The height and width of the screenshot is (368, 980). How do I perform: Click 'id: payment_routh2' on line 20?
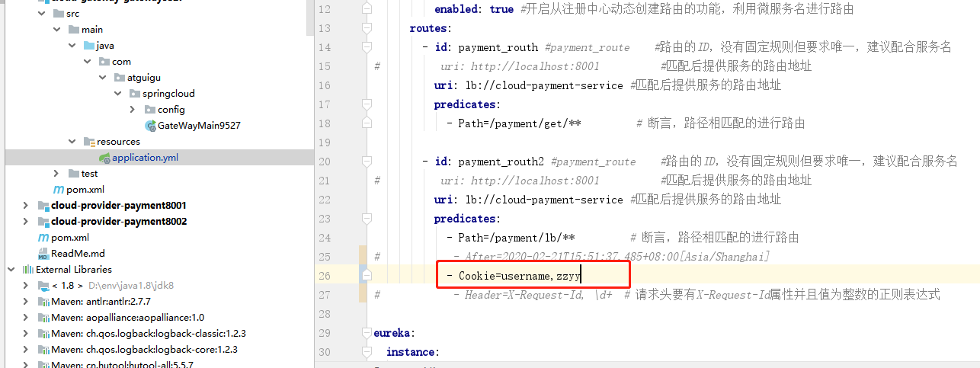[x=489, y=162]
